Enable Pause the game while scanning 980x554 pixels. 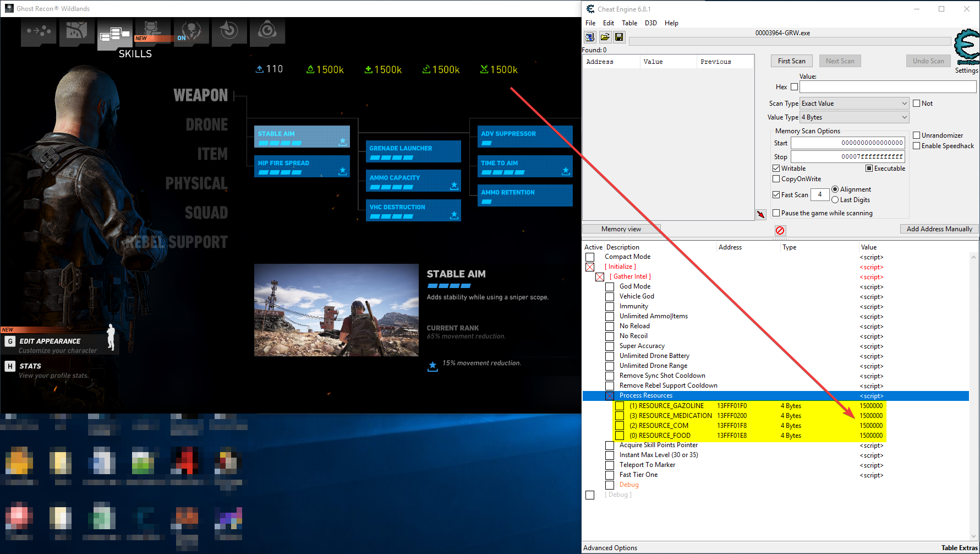[776, 213]
